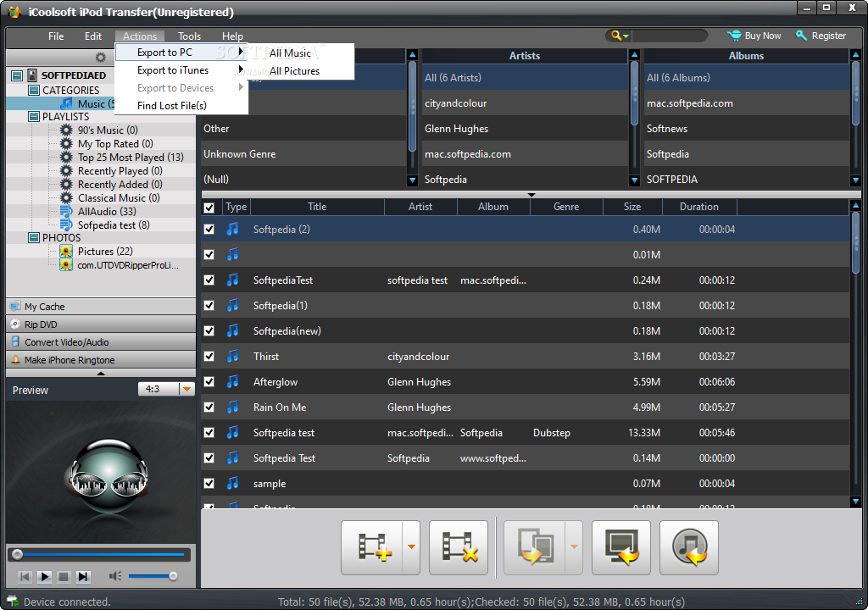Uncheck the Rain On Me checkbox

click(209, 408)
